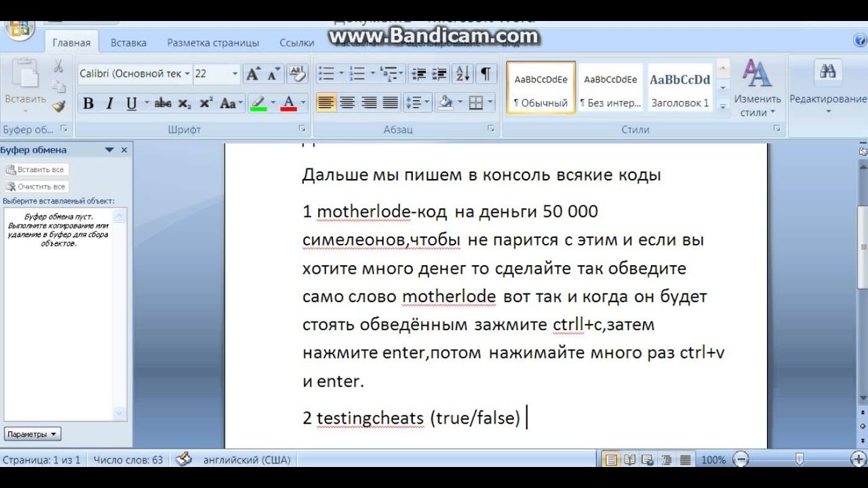Decrease indent of the paragraph
This screenshot has width=868, height=488.
tap(418, 74)
